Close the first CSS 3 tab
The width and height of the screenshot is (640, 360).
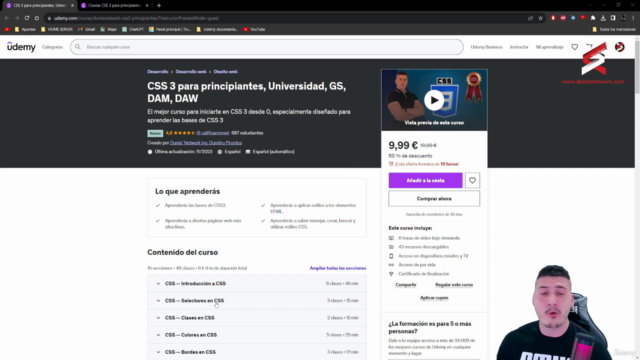(72, 5)
